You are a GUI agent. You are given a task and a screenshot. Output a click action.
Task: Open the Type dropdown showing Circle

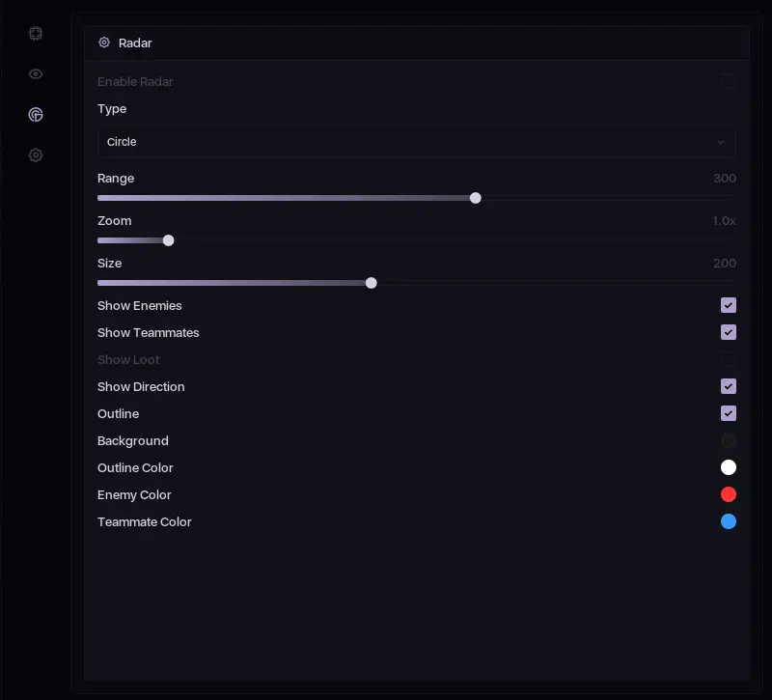pyautogui.click(x=417, y=142)
